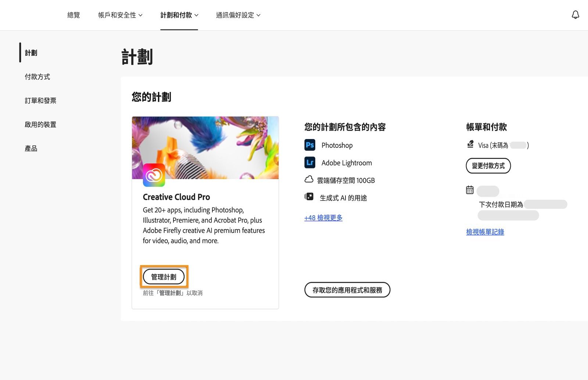The height and width of the screenshot is (380, 588).
Task: Click the 您的計劃所包含的內容 heading
Action: coord(345,127)
